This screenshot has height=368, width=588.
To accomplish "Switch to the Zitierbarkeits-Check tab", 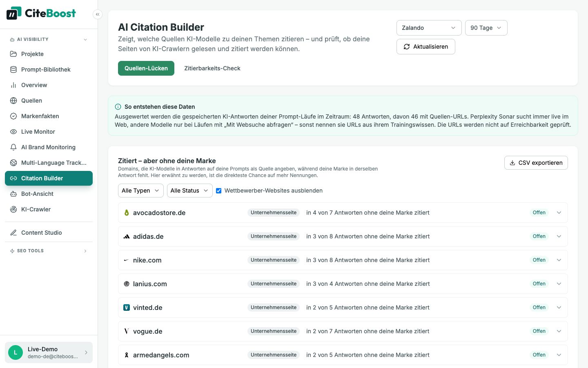I will click(212, 68).
